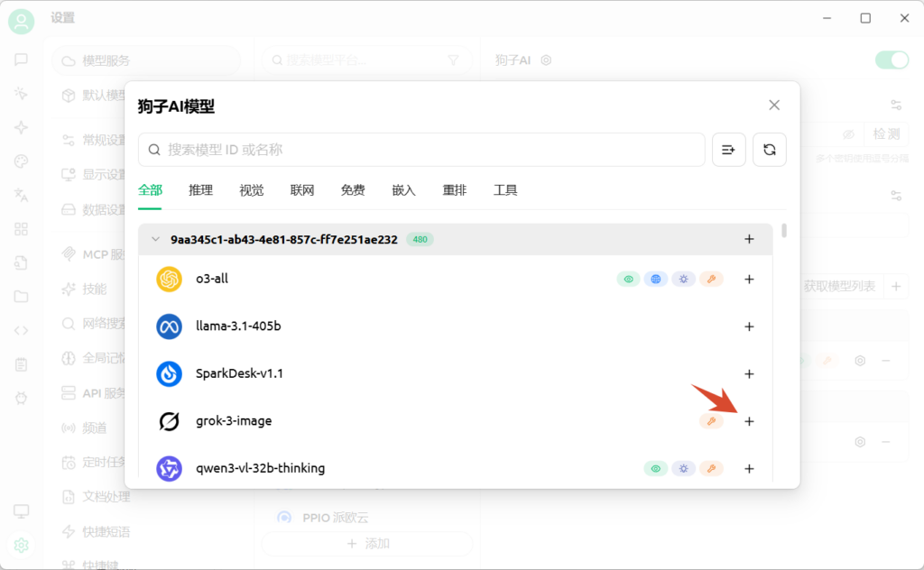Select the 推理 tab
The image size is (924, 570).
pyautogui.click(x=200, y=190)
